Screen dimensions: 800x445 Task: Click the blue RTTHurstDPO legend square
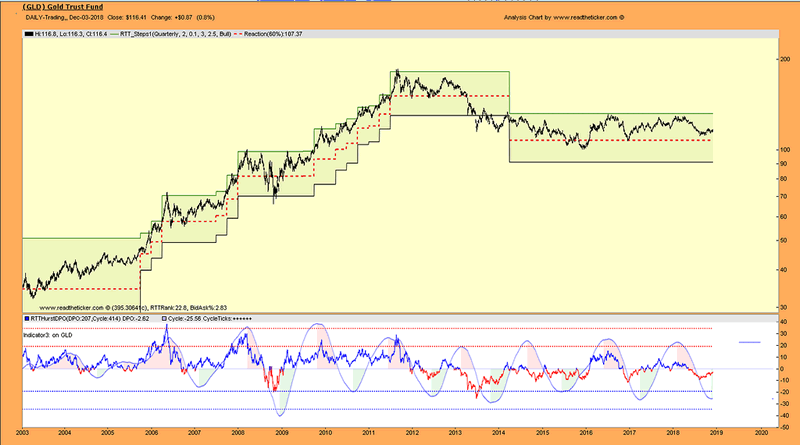[x=26, y=317]
